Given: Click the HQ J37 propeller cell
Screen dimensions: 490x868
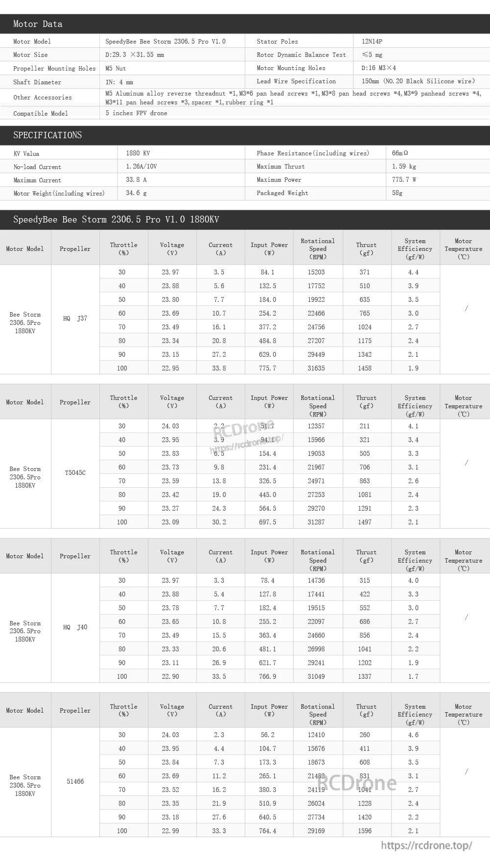Looking at the screenshot, I should (75, 319).
